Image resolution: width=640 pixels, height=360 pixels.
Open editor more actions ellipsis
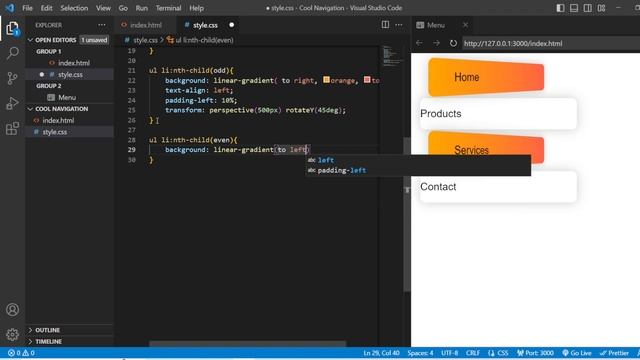click(x=399, y=25)
